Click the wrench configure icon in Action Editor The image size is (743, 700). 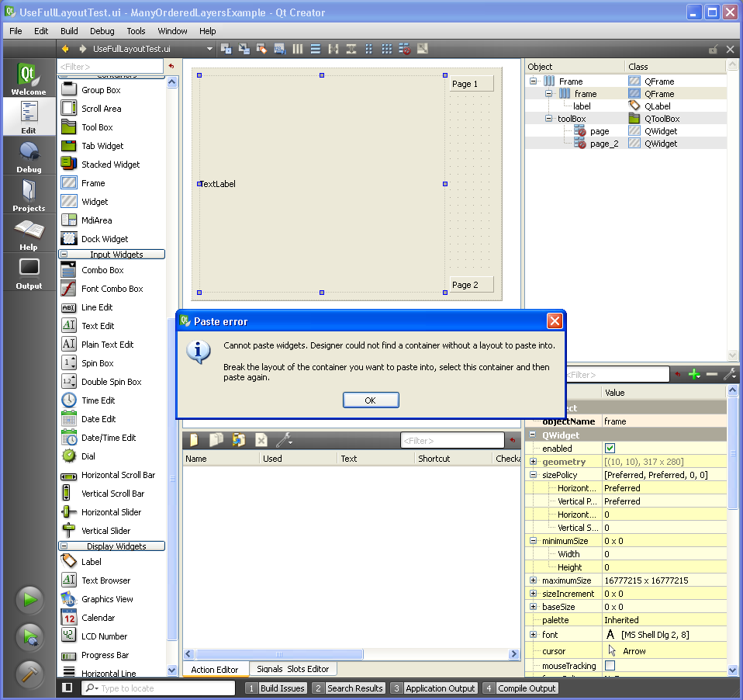[285, 440]
